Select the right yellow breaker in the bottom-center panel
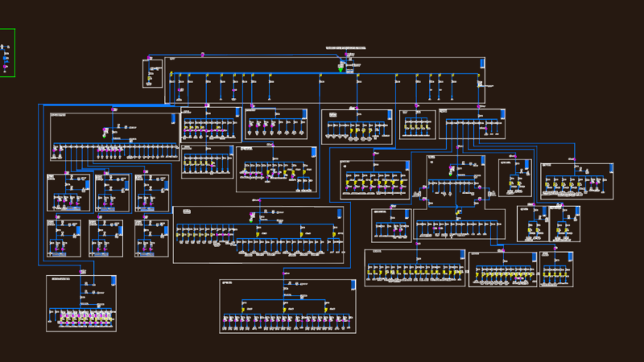Image resolution: width=644 pixels, height=362 pixels. [326, 310]
